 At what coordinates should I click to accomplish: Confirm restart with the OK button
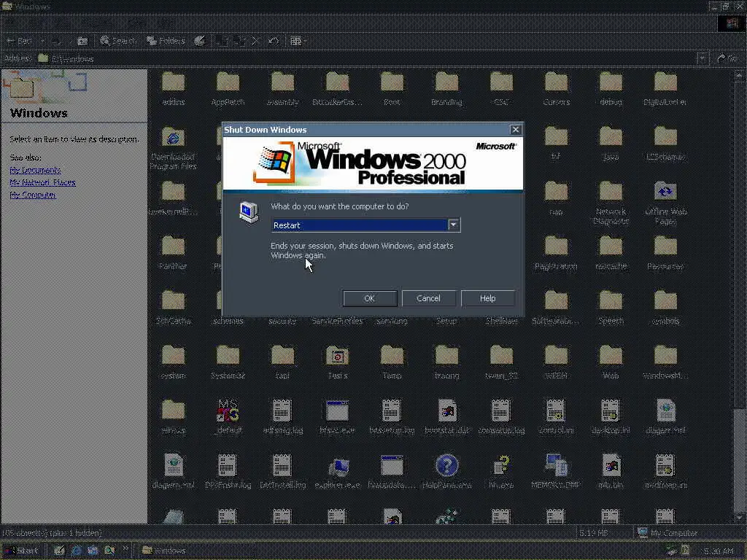(370, 298)
